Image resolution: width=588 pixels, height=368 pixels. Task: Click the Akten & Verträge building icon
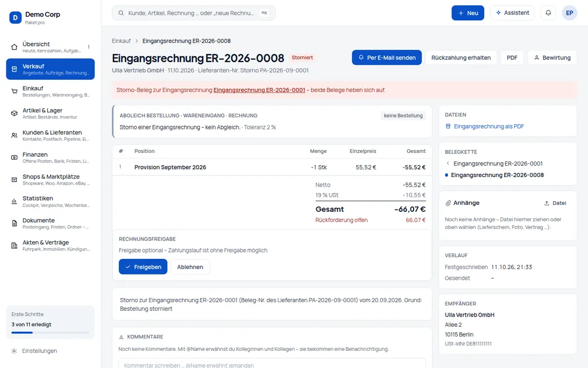[x=14, y=246]
